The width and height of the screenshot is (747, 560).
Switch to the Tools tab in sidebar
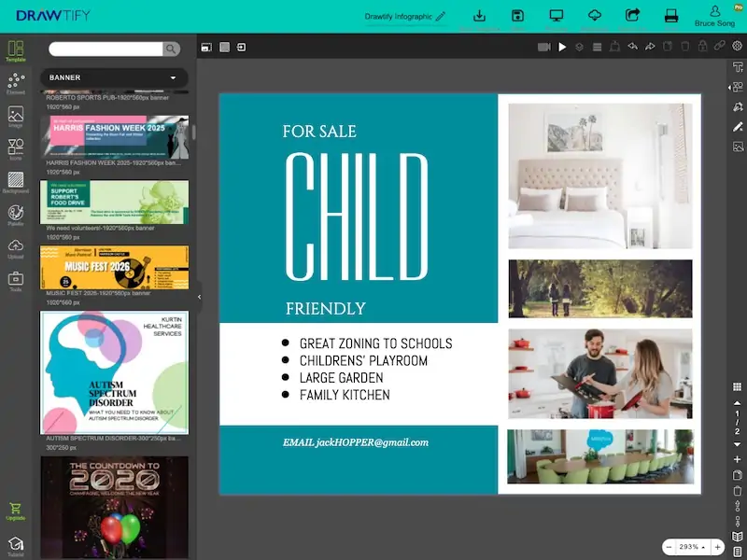pos(15,280)
